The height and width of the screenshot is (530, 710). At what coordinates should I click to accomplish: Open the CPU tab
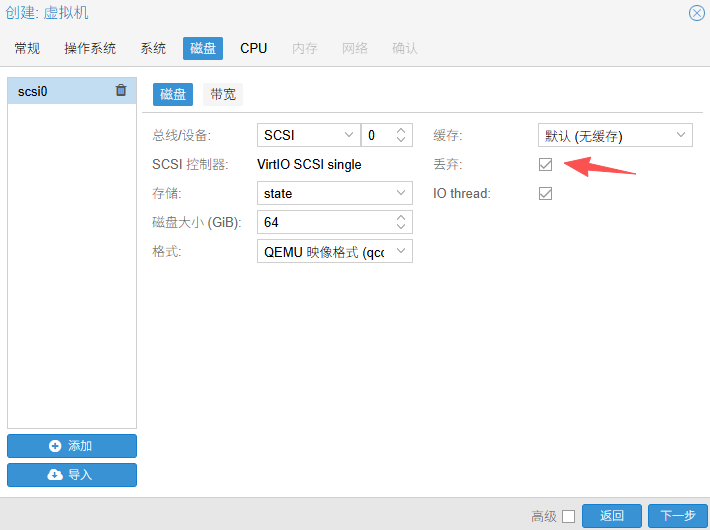pyautogui.click(x=254, y=48)
